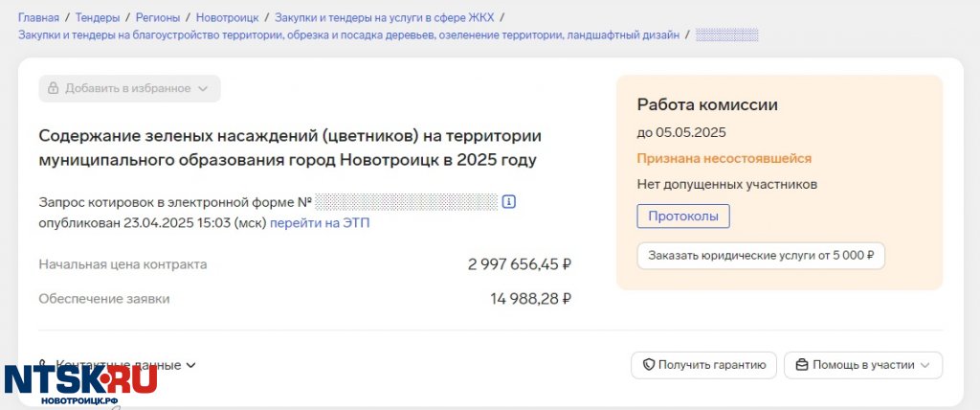
Task: Open the Помощь в участии dropdown chevron
Action: point(925,365)
